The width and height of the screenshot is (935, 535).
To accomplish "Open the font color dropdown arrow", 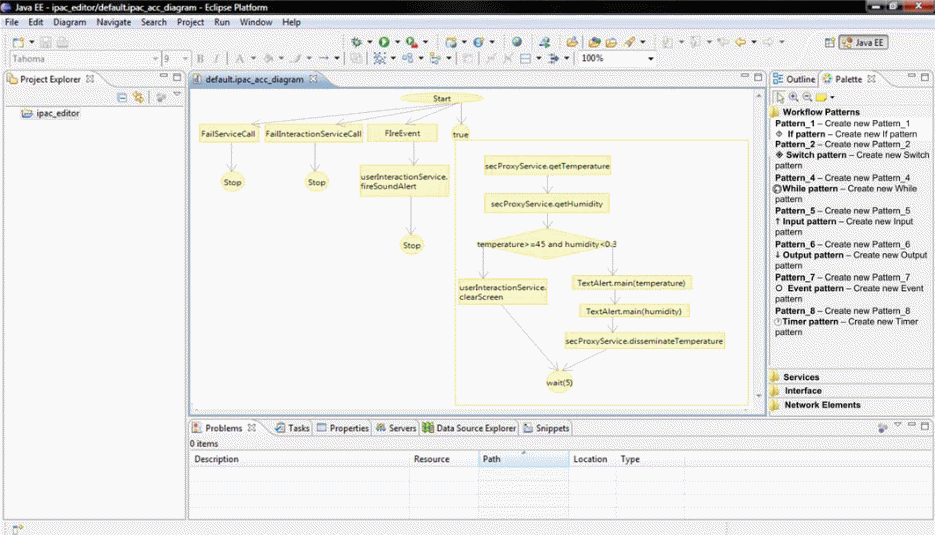I will pos(253,58).
